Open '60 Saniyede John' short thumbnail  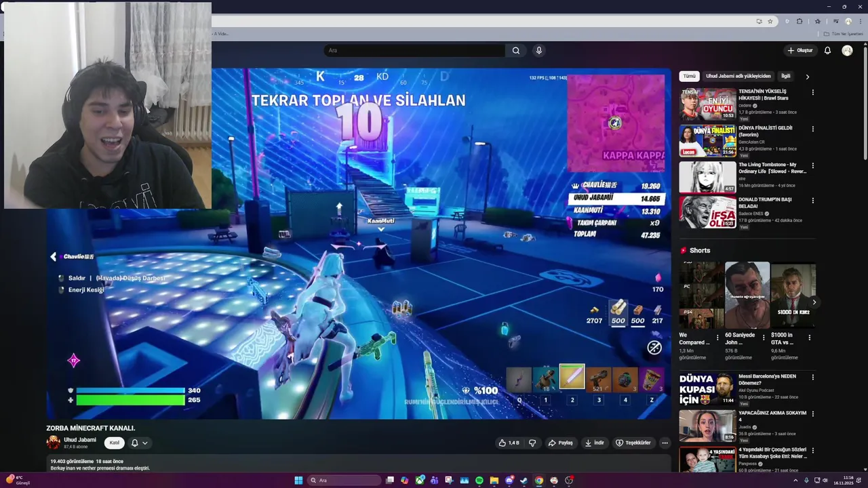point(747,295)
